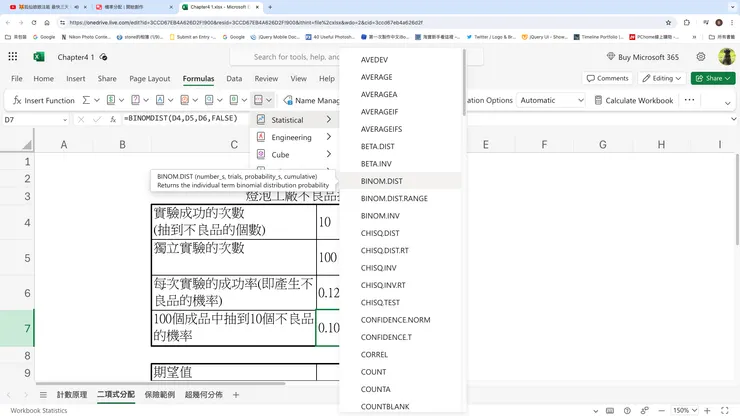The height and width of the screenshot is (416, 740).
Task: Confirm the formula with the checkmark icon
Action: [97, 119]
